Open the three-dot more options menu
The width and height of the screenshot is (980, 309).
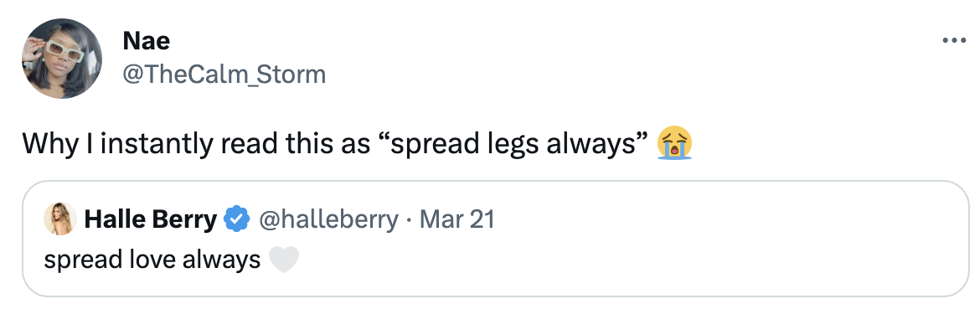(954, 41)
